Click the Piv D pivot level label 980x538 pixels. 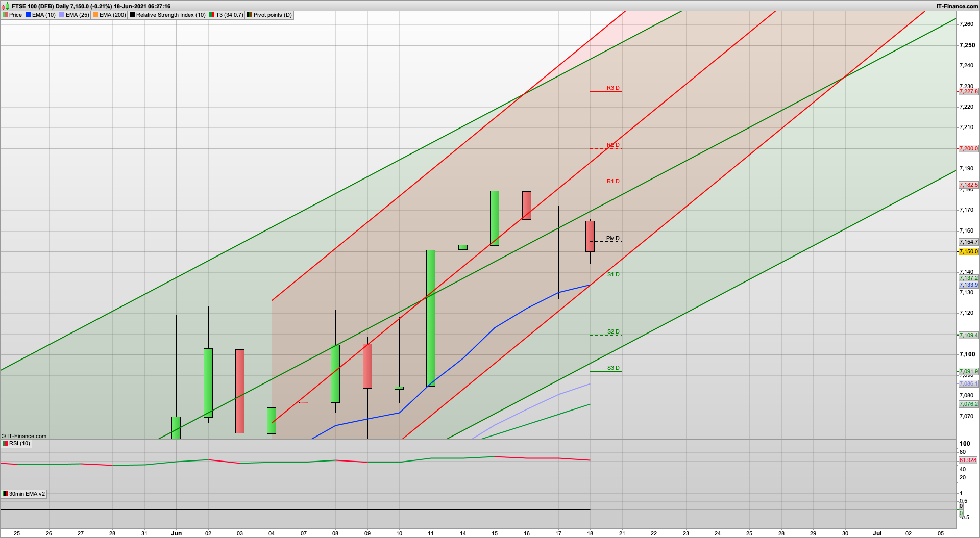(612, 238)
